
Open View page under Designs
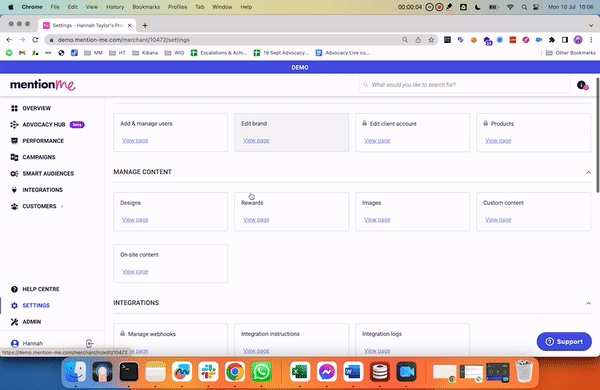tap(135, 220)
